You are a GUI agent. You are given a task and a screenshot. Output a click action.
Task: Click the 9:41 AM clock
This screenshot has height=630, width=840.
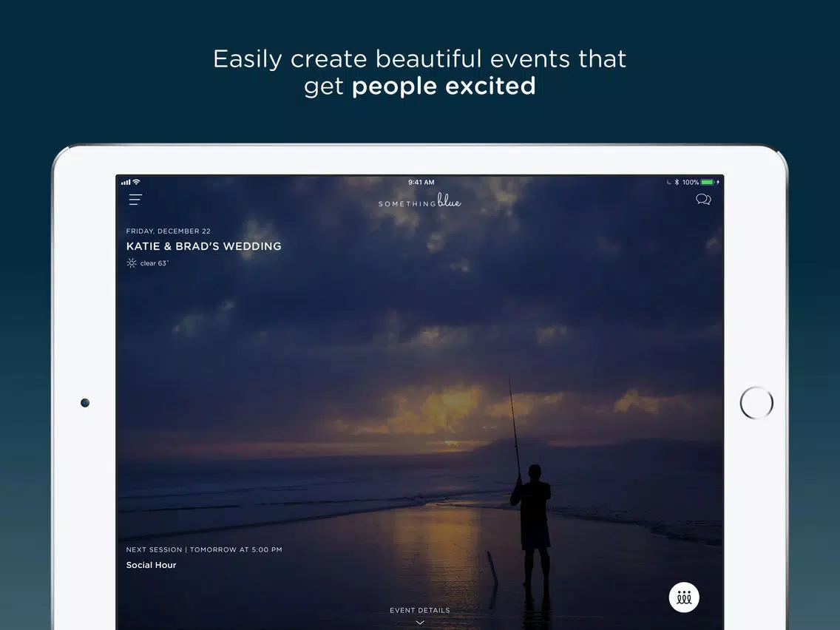pyautogui.click(x=421, y=182)
